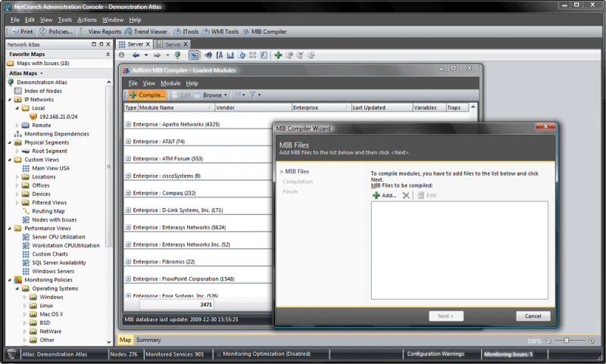Select the Map tab at bottom
606x364 pixels.
pos(125,340)
